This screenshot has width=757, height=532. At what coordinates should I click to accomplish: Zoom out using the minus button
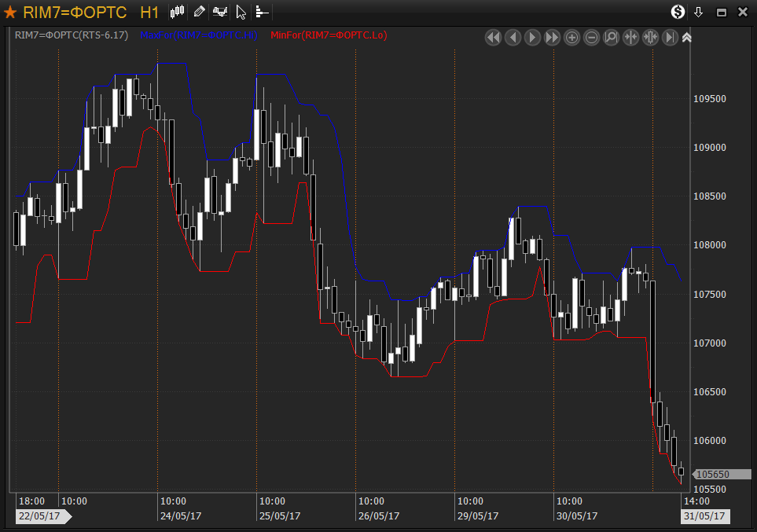(x=592, y=37)
